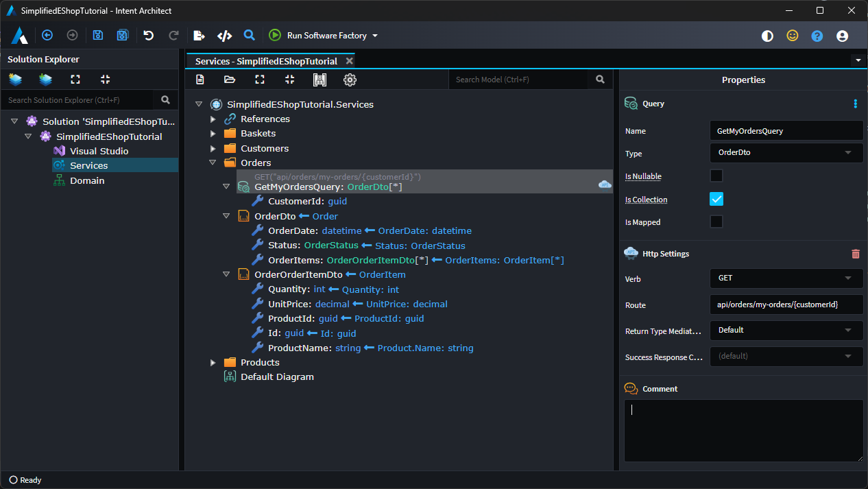Viewport: 868px width, 489px height.
Task: Click the Search Model field
Action: [518, 80]
